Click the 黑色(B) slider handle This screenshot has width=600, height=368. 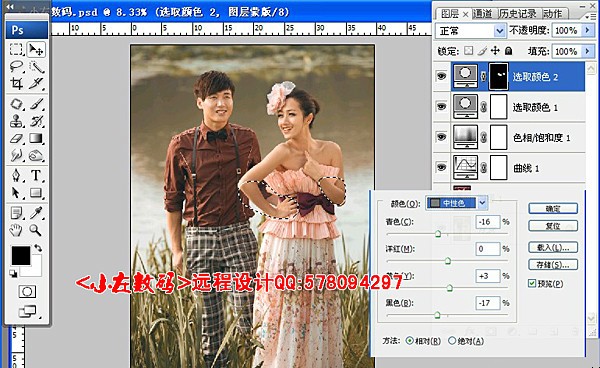[x=437, y=315]
